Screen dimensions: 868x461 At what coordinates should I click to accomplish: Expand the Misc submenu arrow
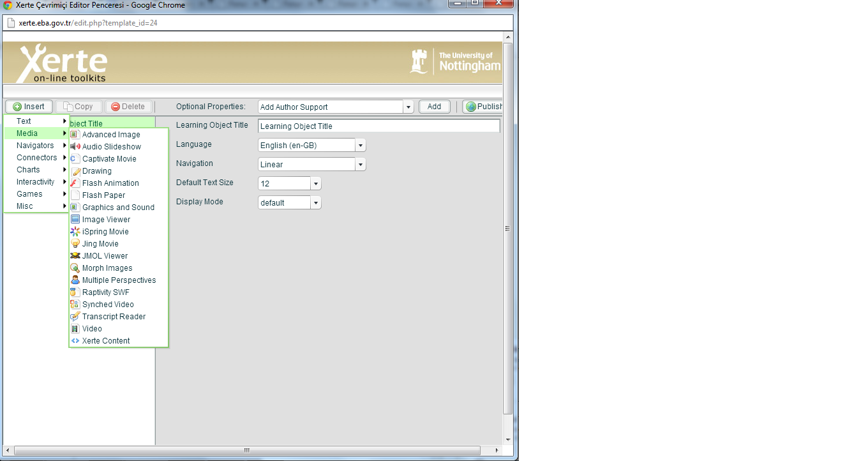(64, 206)
